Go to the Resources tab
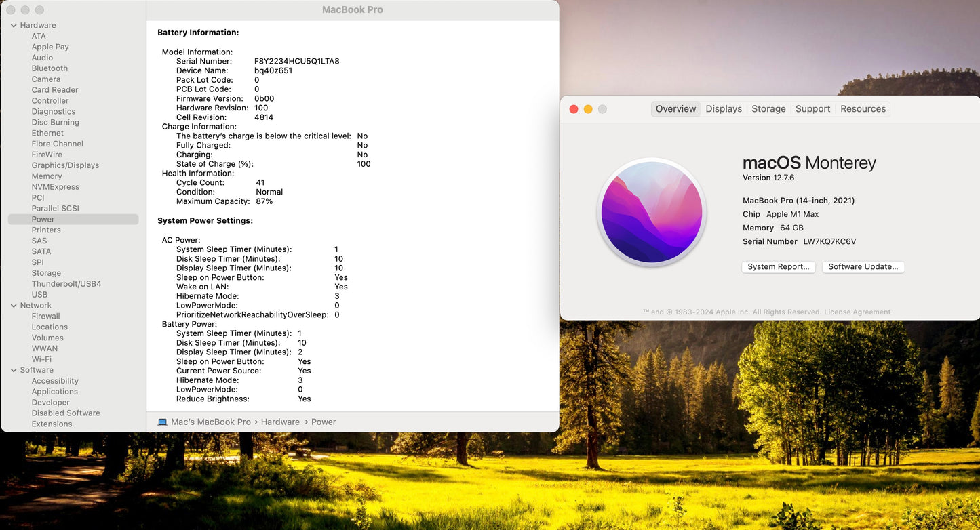 [863, 109]
